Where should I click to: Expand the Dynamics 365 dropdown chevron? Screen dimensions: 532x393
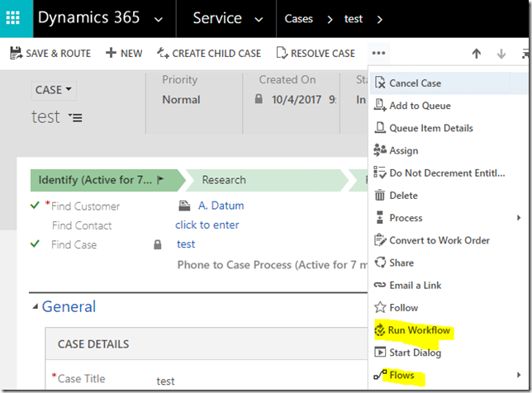tap(159, 20)
